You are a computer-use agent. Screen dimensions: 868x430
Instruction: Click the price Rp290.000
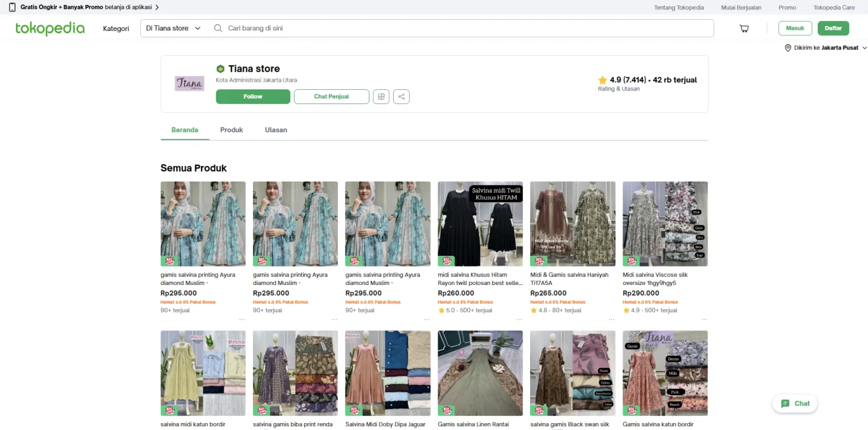(x=641, y=293)
